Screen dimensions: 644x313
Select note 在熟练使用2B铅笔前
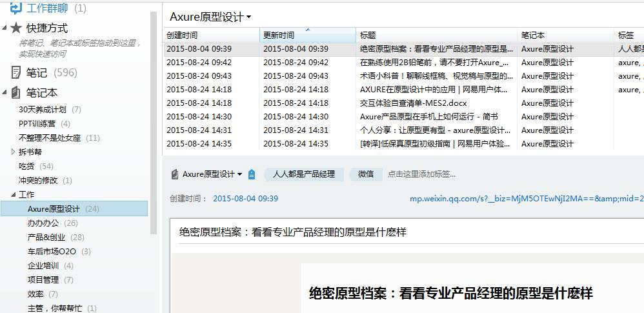point(404,63)
